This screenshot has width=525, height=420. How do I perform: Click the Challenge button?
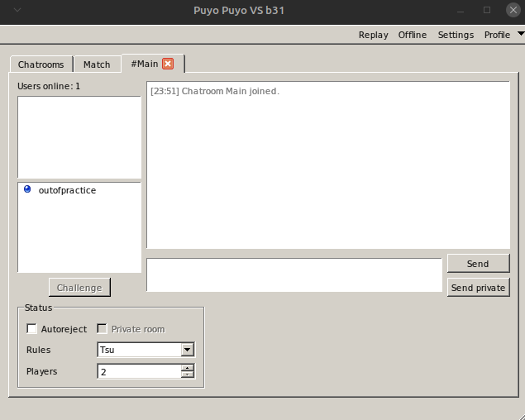coord(79,288)
